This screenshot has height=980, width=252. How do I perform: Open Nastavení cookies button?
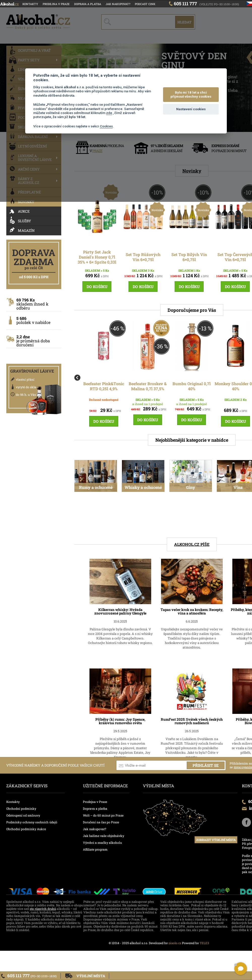coord(191,109)
